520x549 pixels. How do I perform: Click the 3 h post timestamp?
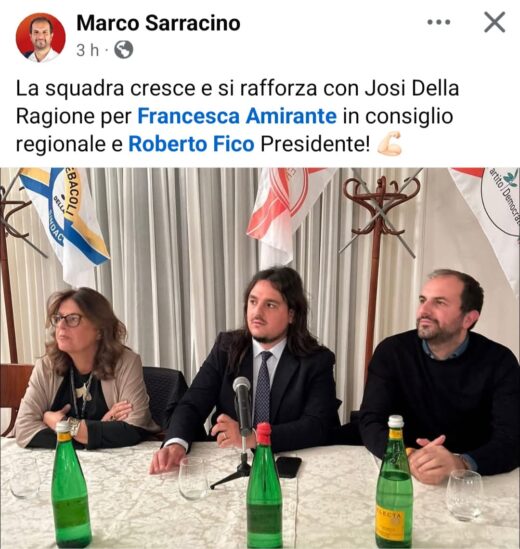click(88, 50)
